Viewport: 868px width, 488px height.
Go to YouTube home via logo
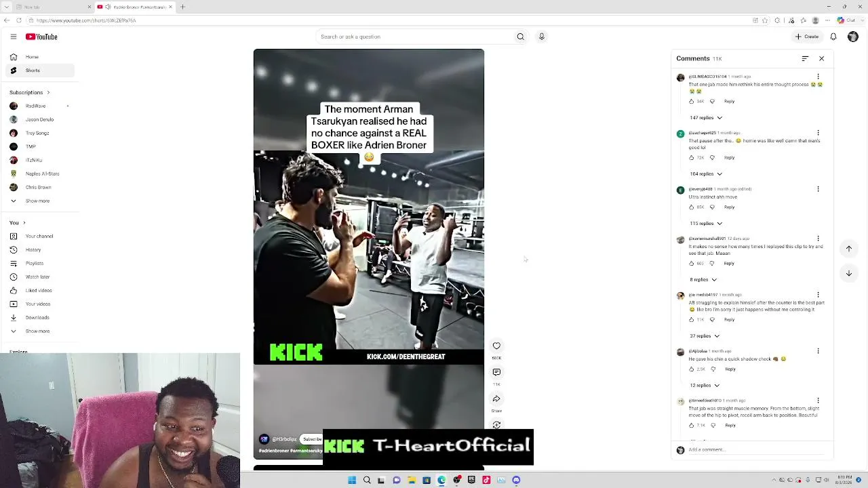click(41, 37)
